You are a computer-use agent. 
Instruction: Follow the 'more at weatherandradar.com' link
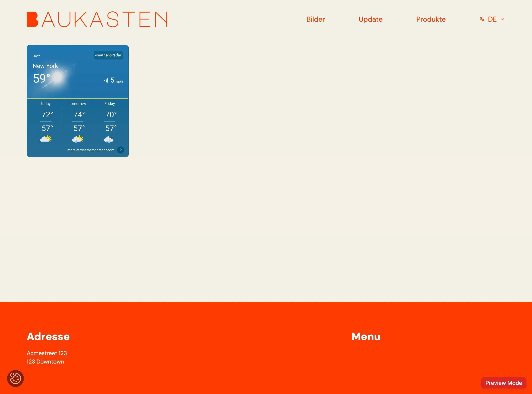(x=91, y=150)
